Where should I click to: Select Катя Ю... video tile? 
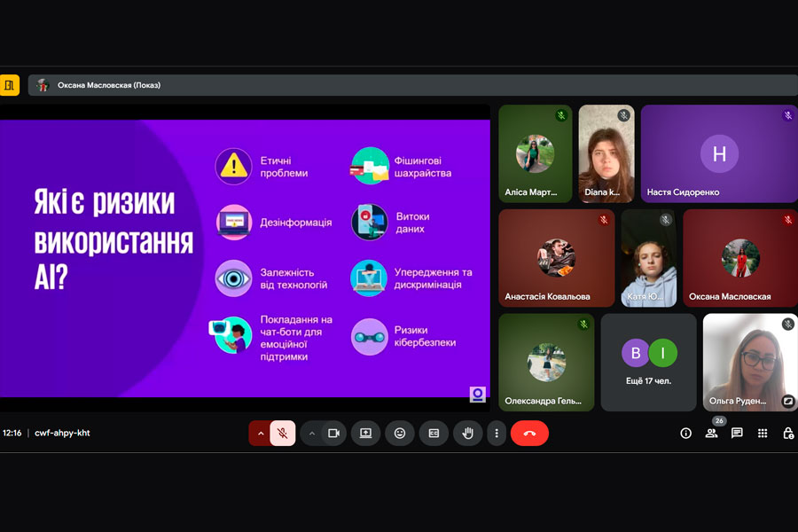(649, 258)
